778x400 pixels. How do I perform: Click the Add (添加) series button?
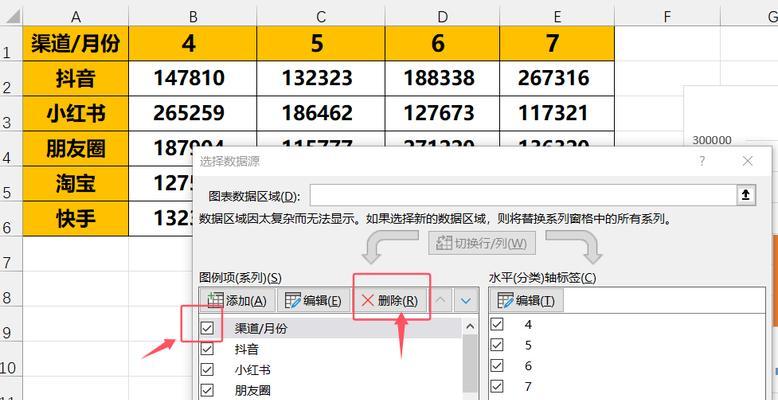pos(236,301)
